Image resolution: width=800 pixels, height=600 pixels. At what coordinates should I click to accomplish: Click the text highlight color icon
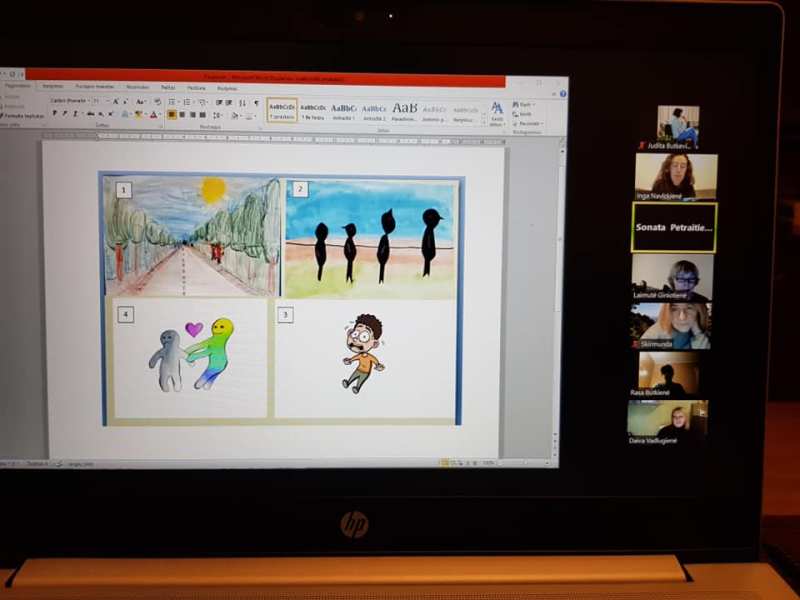tap(139, 115)
